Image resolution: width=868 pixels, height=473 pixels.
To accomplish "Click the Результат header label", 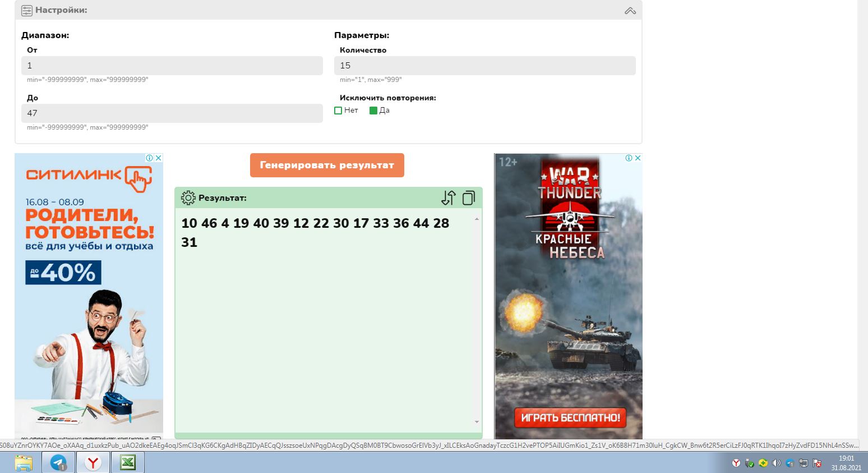I will pos(223,198).
